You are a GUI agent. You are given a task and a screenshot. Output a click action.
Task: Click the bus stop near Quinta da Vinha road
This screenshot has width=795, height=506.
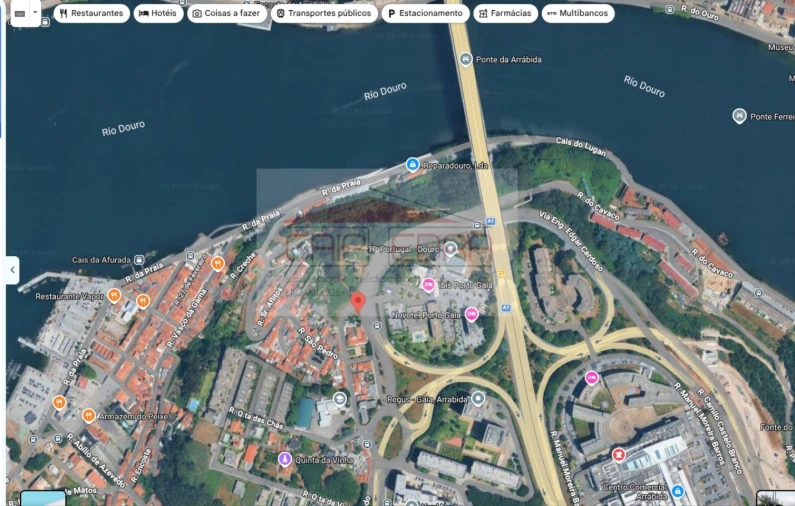367,444
